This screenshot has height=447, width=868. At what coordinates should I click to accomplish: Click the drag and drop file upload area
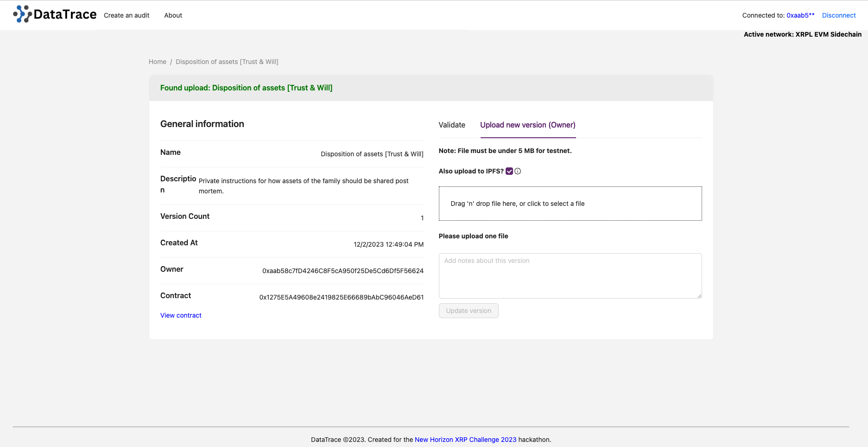[570, 204]
